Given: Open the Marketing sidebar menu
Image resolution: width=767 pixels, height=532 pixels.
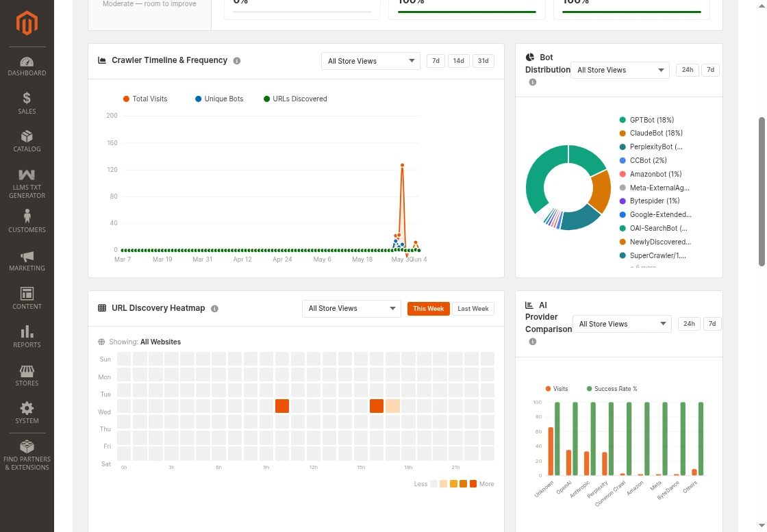Looking at the screenshot, I should 27,261.
